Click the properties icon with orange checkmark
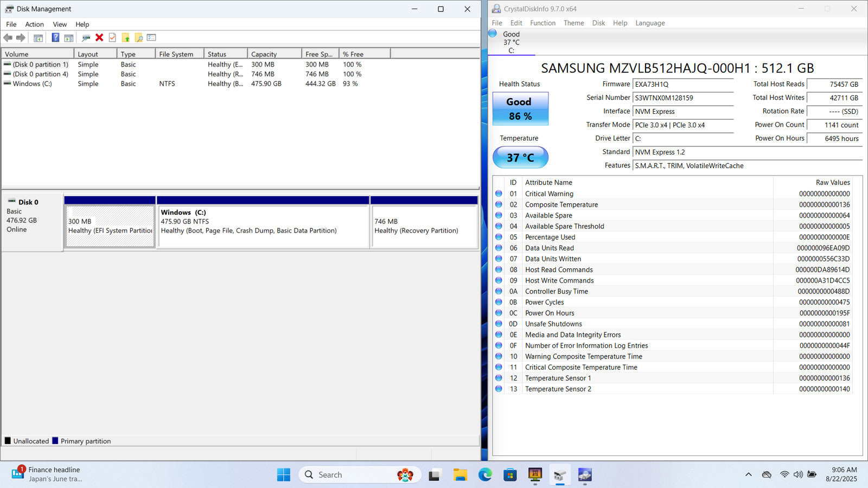 112,37
